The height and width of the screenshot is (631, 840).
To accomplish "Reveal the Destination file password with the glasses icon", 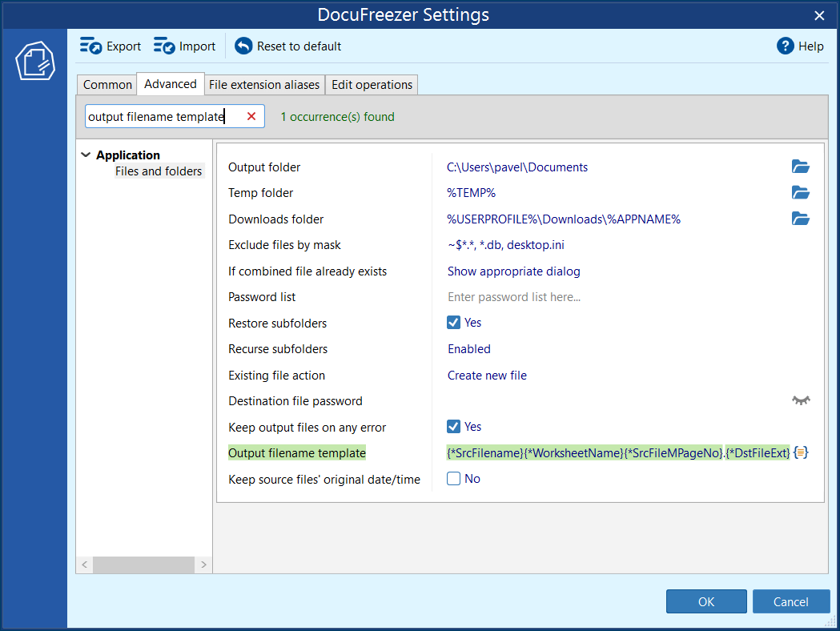I will (800, 400).
